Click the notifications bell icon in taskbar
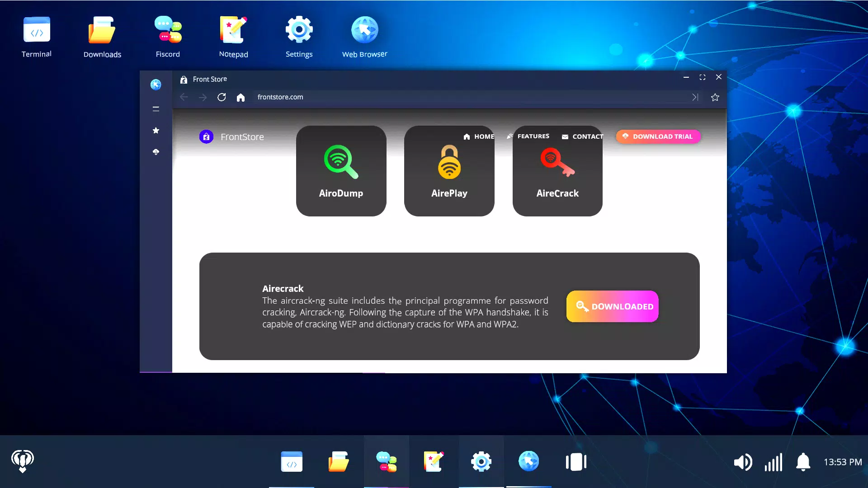 804,462
